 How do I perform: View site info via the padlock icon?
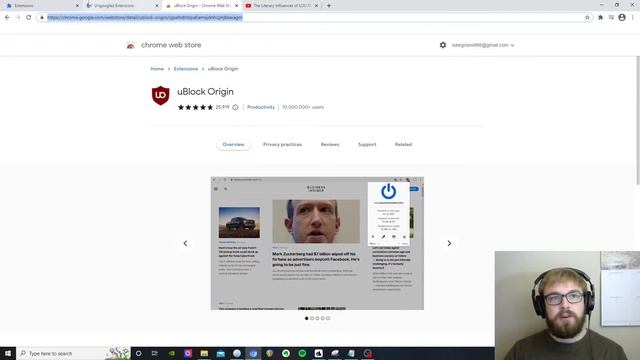(x=42, y=18)
